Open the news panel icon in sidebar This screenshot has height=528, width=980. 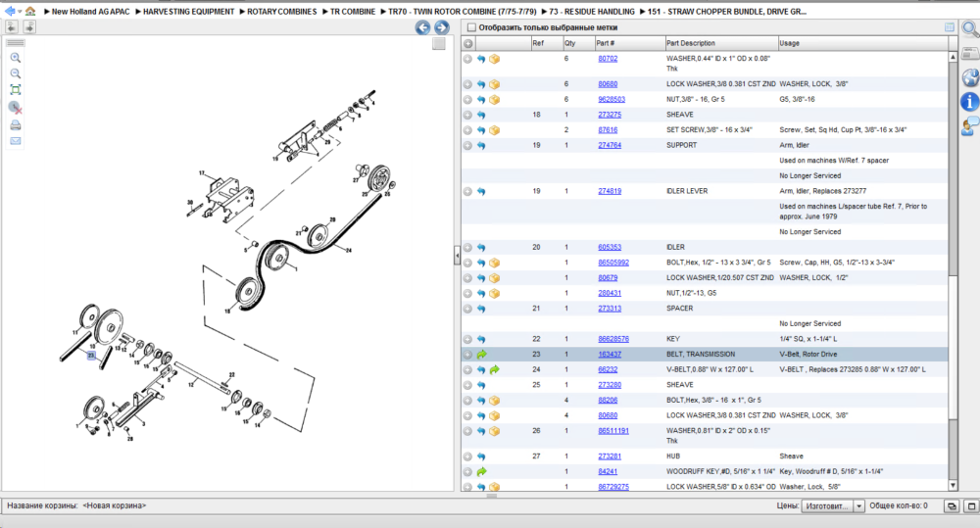(x=970, y=53)
